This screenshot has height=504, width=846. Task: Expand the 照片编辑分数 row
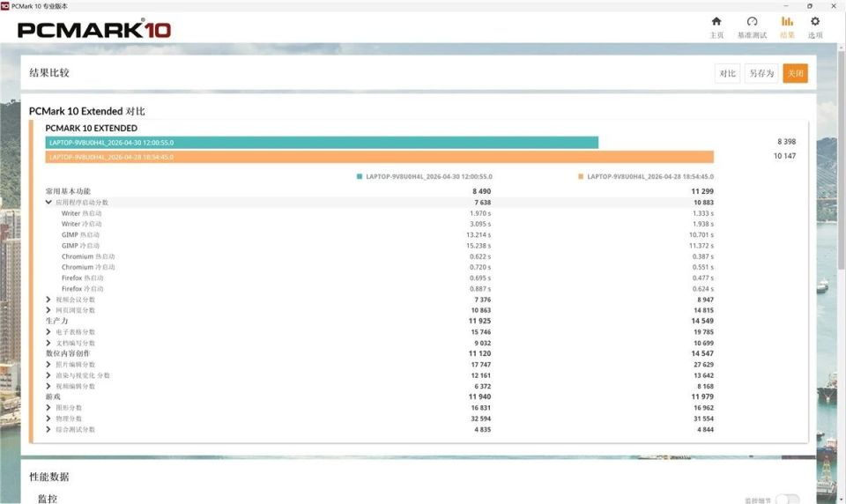pos(48,364)
